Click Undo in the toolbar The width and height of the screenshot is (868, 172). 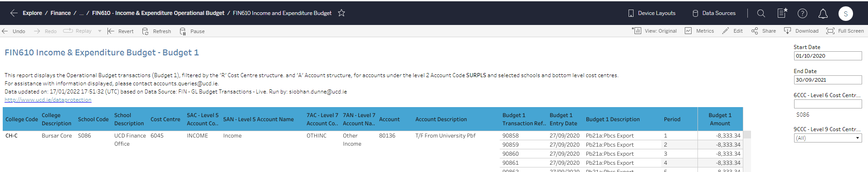click(14, 31)
